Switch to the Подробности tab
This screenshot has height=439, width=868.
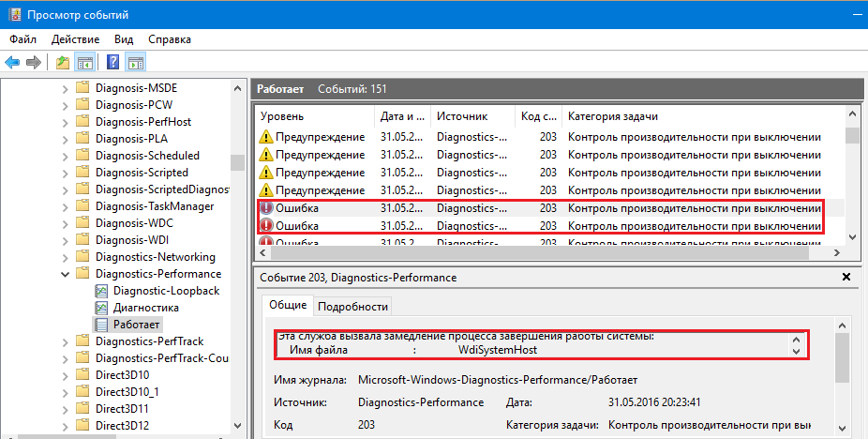[x=352, y=307]
